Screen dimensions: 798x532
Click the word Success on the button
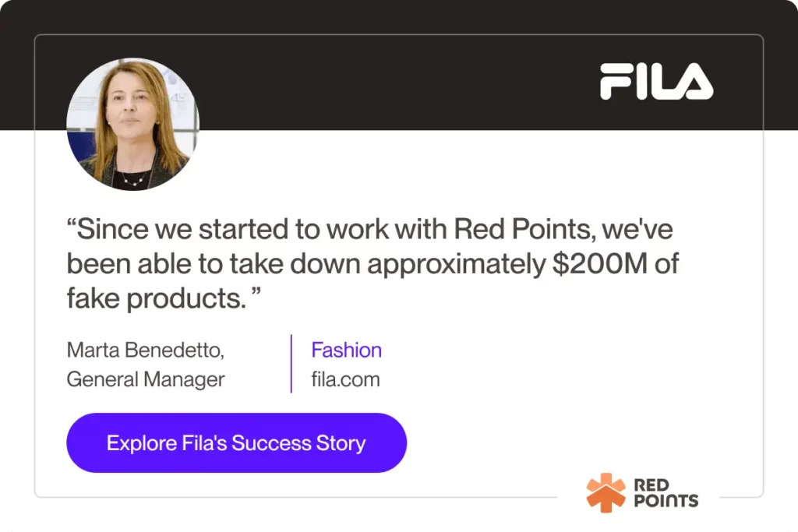[x=271, y=443]
